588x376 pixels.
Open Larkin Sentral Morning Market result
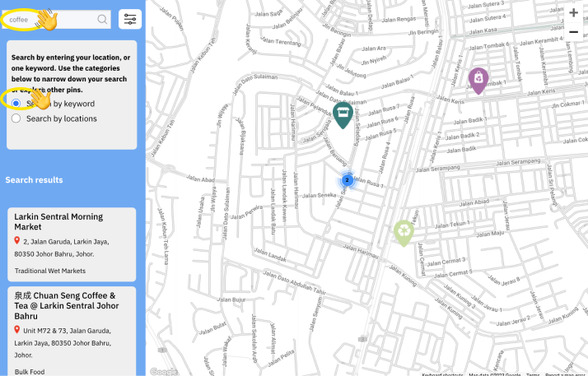[72, 244]
